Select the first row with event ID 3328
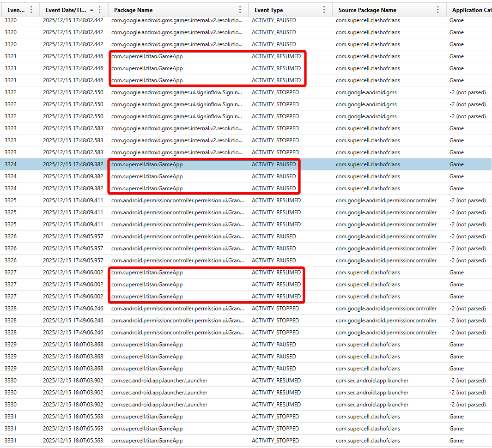The image size is (492, 448). coord(246,309)
